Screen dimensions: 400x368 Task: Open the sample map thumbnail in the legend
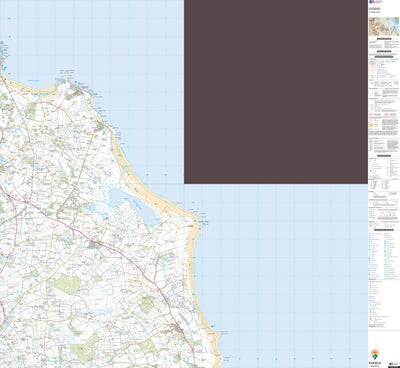(384, 26)
